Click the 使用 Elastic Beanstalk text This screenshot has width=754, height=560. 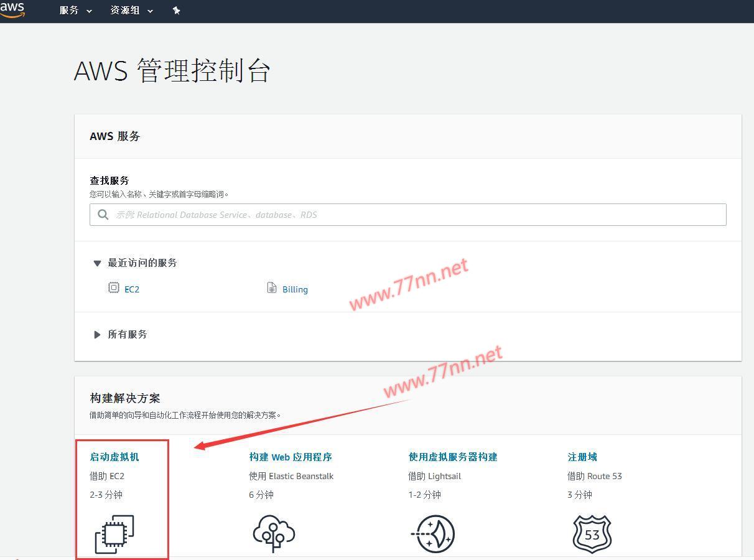point(291,476)
